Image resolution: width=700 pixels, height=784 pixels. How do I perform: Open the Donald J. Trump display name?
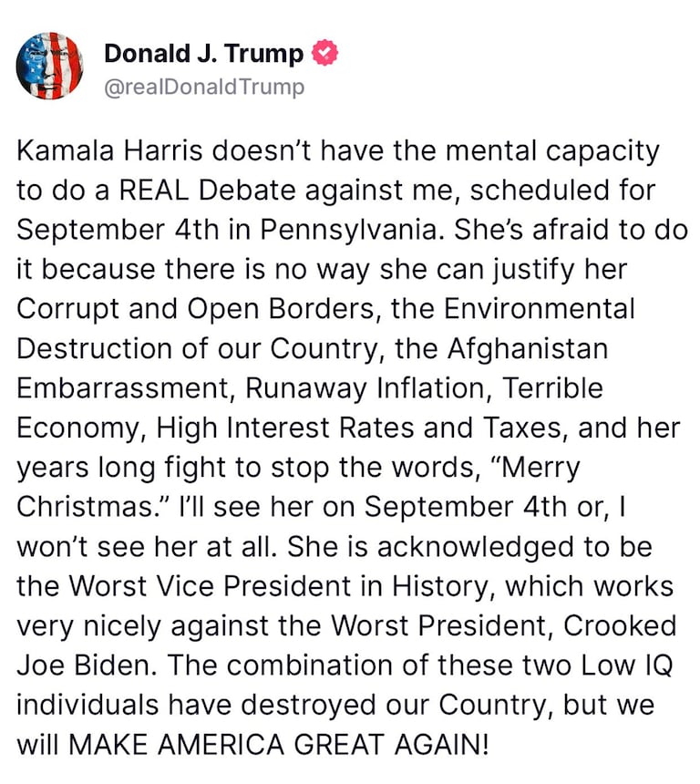(203, 54)
